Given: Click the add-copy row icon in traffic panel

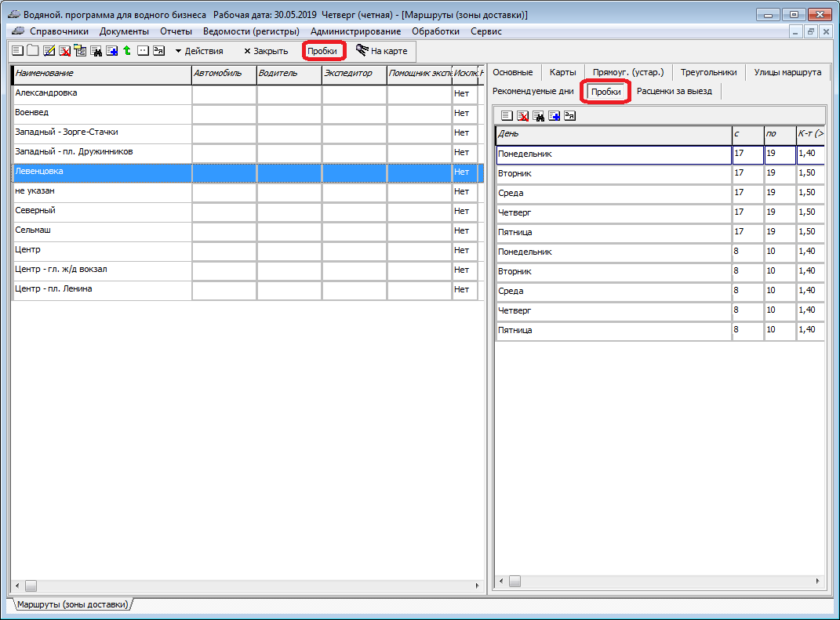Looking at the screenshot, I should point(554,116).
